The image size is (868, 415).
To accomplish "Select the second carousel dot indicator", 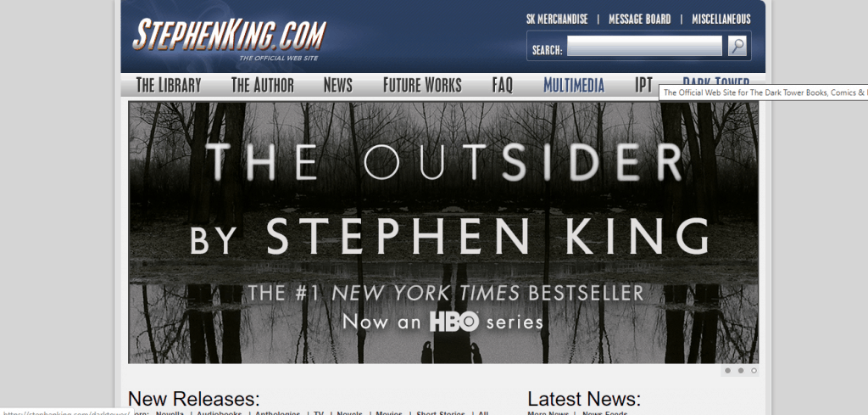I will pyautogui.click(x=741, y=371).
